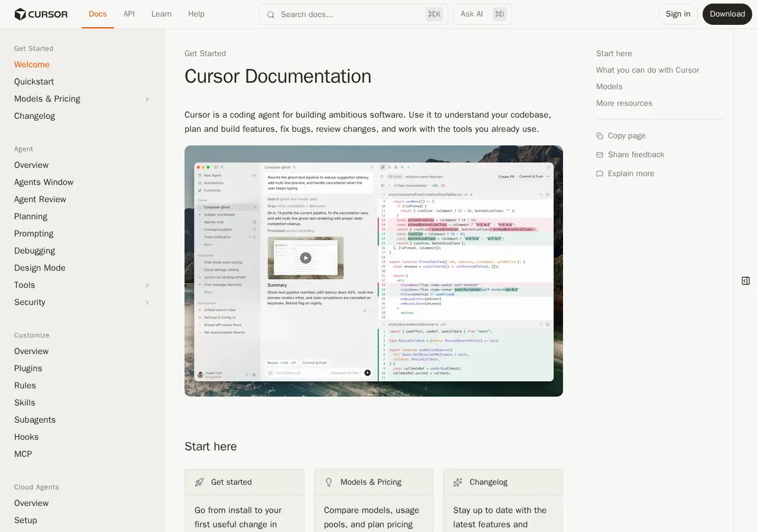The width and height of the screenshot is (757, 532).
Task: Open Quickstart in the sidebar
Action: point(34,82)
